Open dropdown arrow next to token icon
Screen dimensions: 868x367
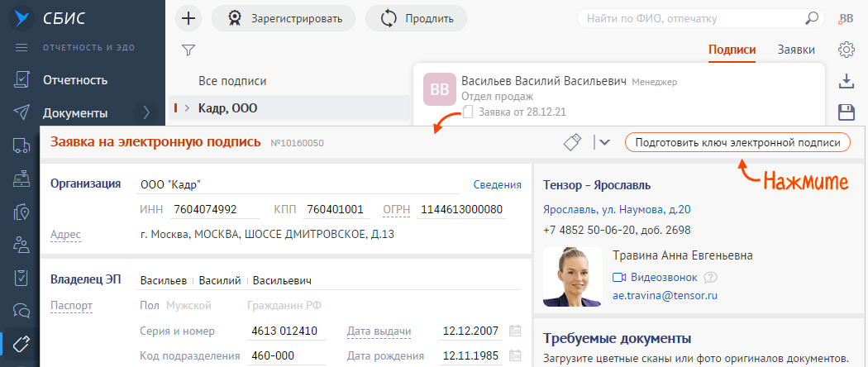pos(604,142)
